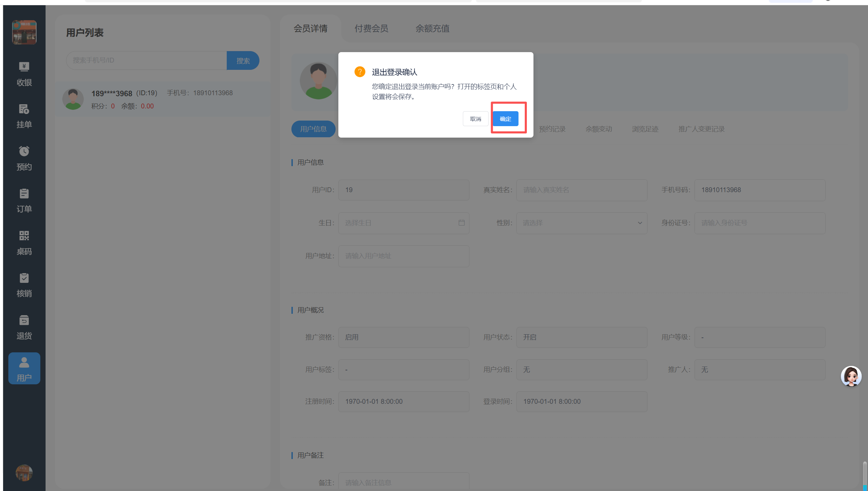The height and width of the screenshot is (491, 868).
Task: Click the customer service avatar icon
Action: click(851, 376)
